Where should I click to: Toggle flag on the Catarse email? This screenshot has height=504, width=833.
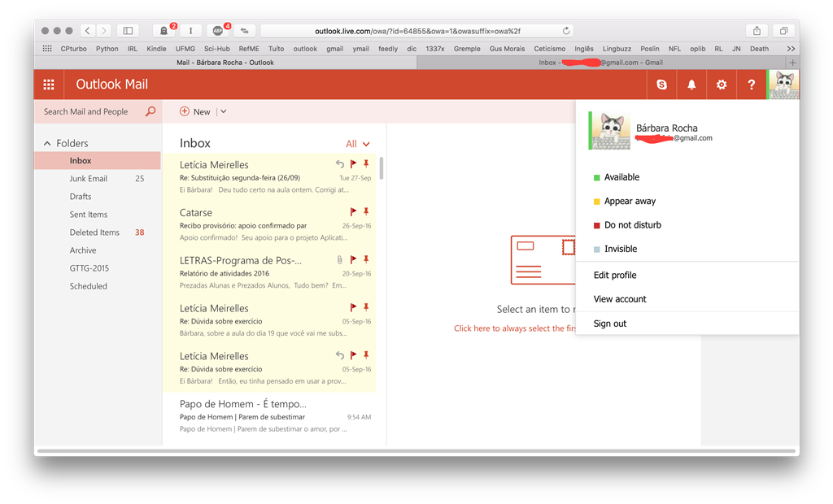tap(353, 211)
